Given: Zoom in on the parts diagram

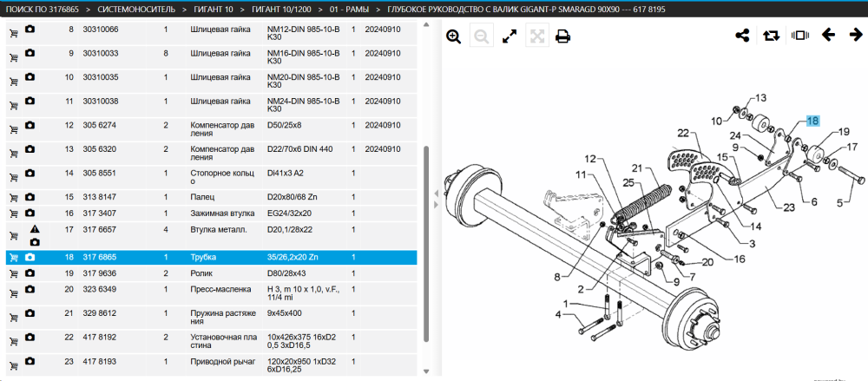Looking at the screenshot, I should [x=453, y=37].
